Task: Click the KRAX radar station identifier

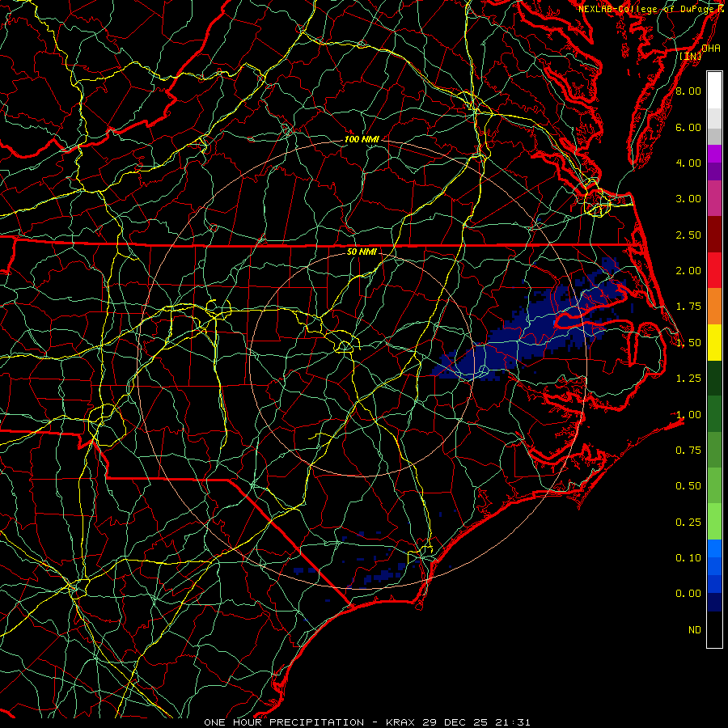Action: point(401,722)
